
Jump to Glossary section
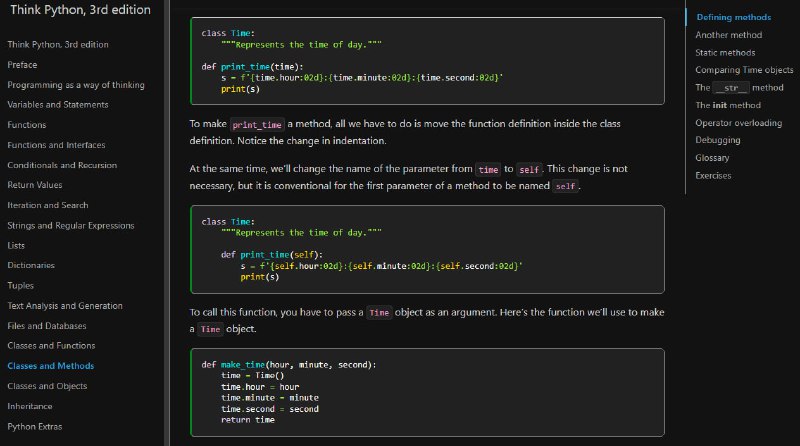pyautogui.click(x=712, y=158)
